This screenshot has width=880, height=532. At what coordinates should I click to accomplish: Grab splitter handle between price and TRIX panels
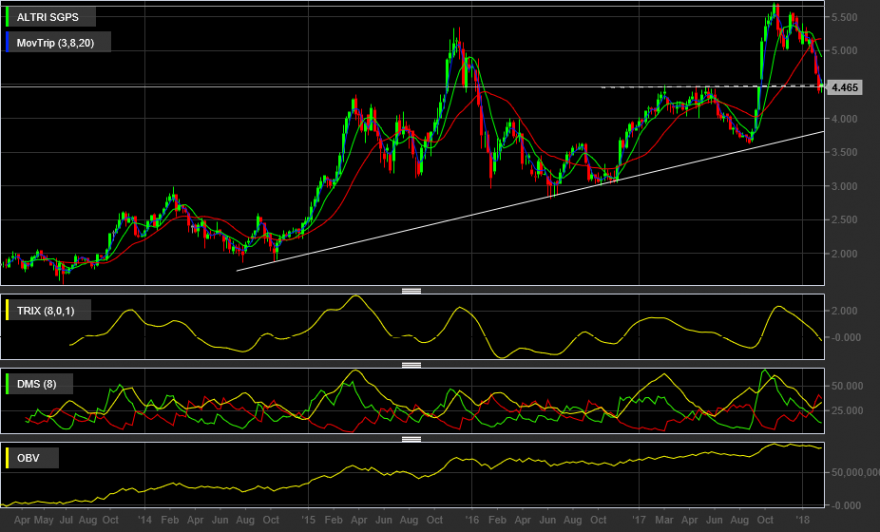pos(411,291)
